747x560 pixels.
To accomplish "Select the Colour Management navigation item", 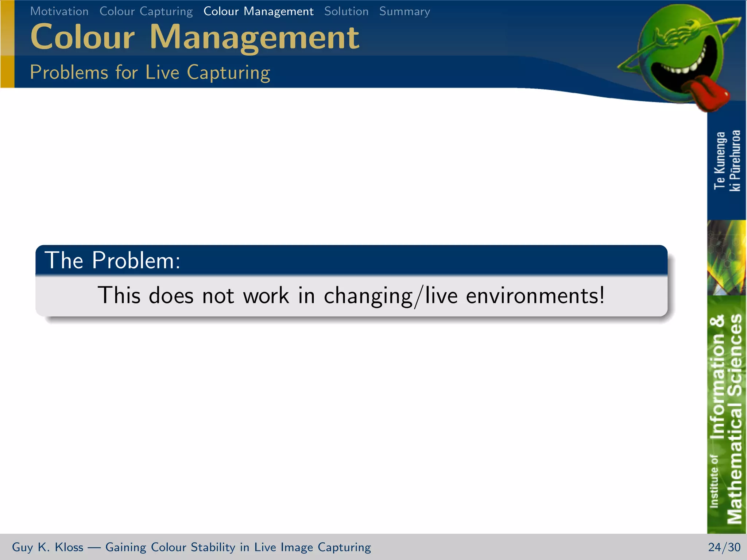I will click(258, 11).
